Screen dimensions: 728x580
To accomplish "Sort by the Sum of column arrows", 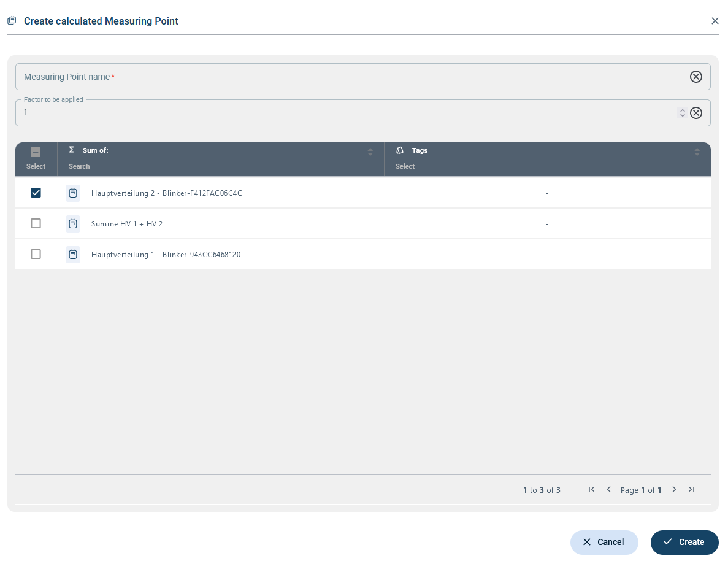I will (x=370, y=152).
